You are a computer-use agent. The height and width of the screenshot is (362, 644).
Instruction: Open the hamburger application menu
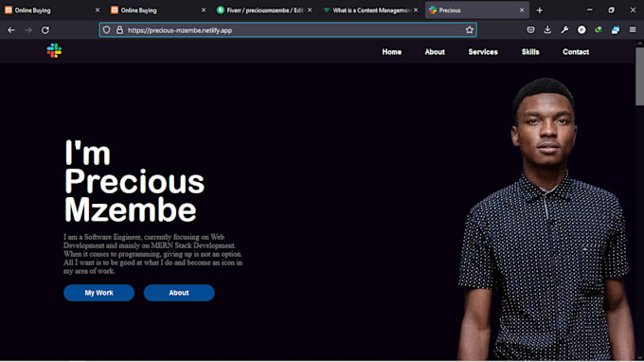click(x=633, y=29)
